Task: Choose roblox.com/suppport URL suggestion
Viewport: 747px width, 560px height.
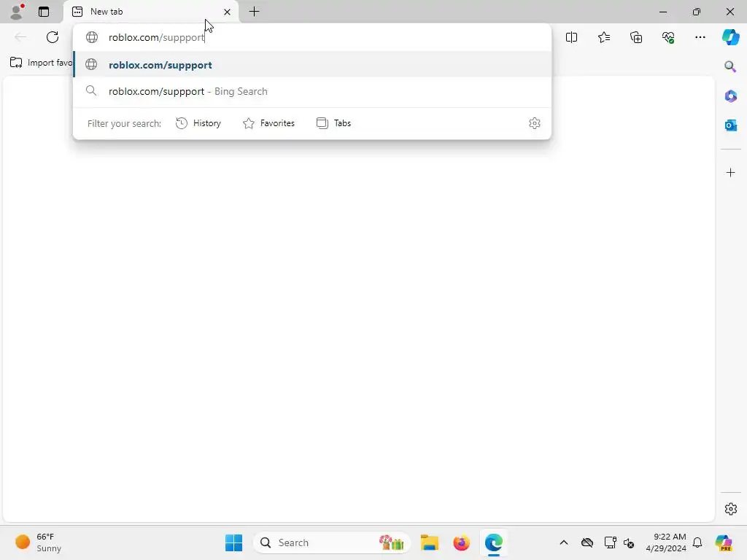Action: [x=312, y=65]
